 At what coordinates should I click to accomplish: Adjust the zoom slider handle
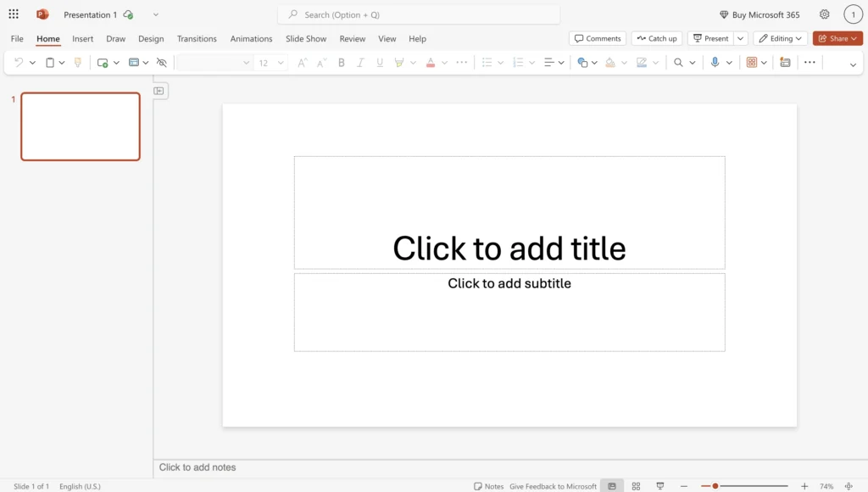pyautogui.click(x=715, y=486)
